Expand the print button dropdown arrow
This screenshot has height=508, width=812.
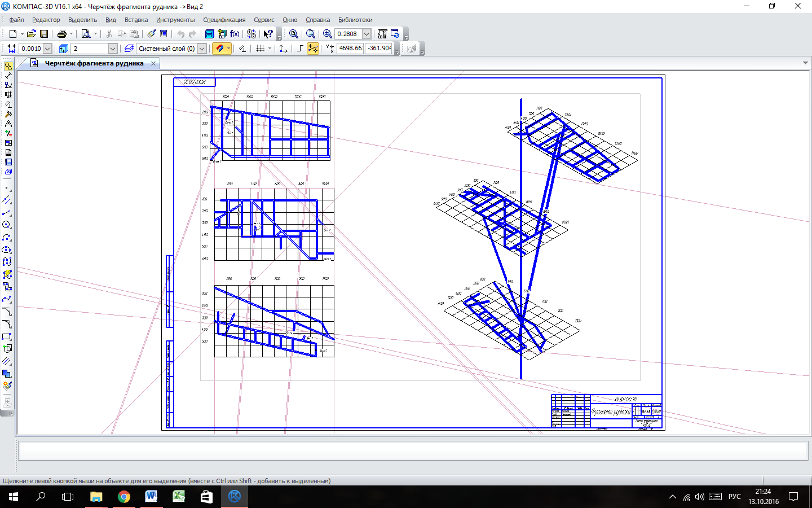71,34
